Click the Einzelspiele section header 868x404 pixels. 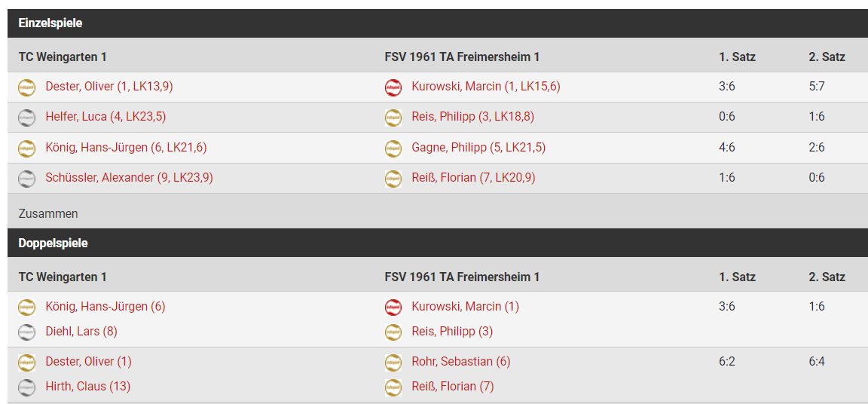point(437,23)
